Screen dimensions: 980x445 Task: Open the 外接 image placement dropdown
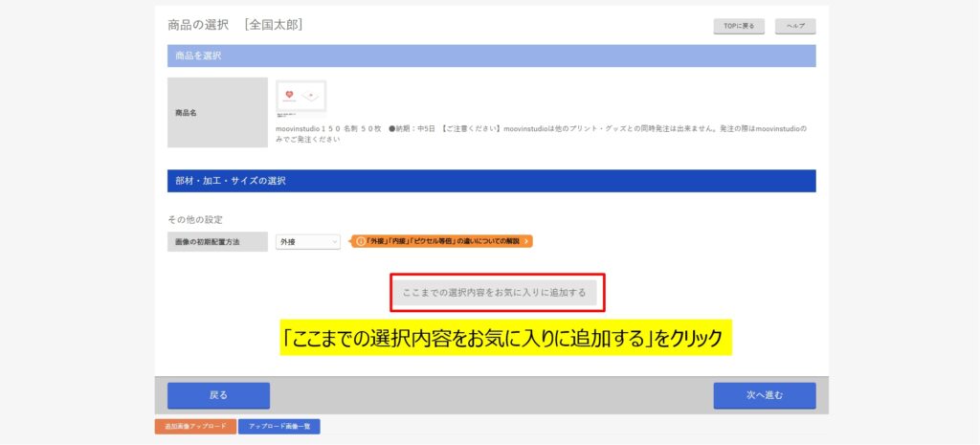point(307,242)
